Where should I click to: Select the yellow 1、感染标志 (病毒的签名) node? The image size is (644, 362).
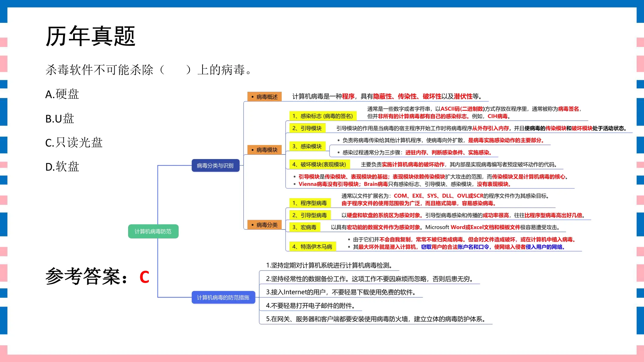pos(323,116)
